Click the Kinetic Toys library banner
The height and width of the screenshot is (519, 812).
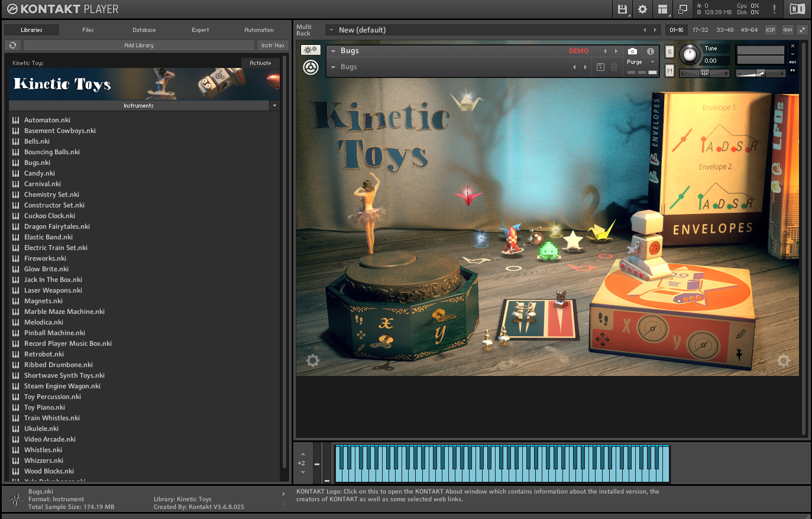click(144, 84)
